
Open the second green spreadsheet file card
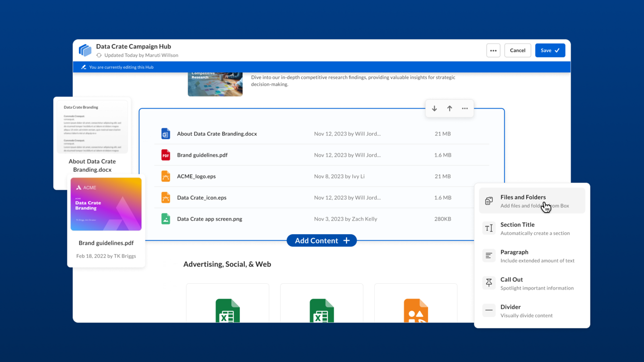point(322,304)
